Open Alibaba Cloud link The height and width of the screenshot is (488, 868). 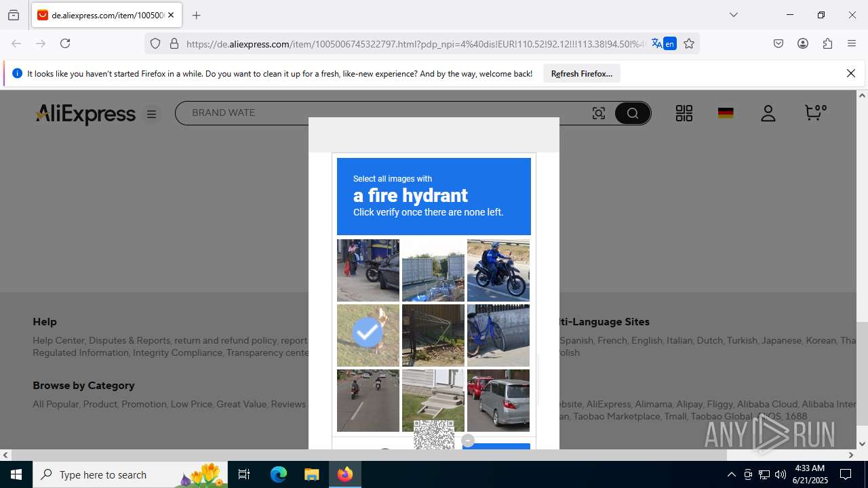click(x=768, y=404)
